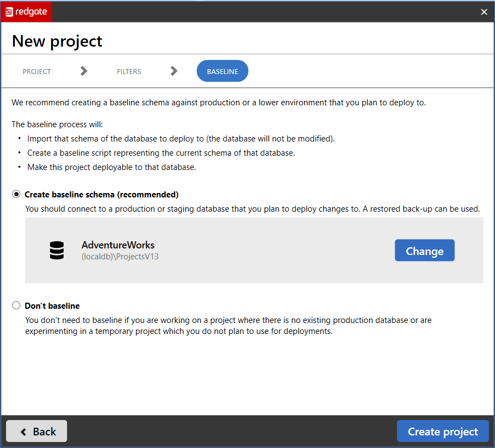The width and height of the screenshot is (495, 448).
Task: Click the 'Don't baseline' option label
Action: [x=52, y=305]
